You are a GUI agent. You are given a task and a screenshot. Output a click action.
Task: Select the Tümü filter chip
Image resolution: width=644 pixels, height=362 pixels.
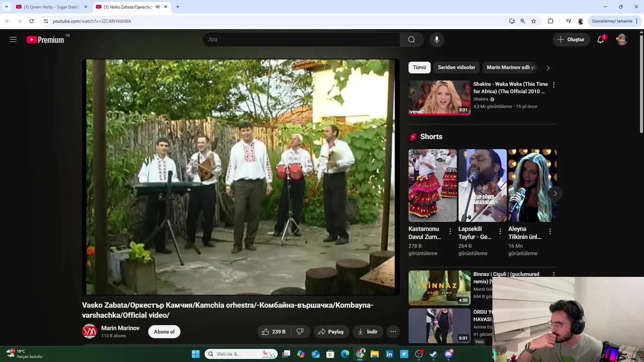pos(420,67)
